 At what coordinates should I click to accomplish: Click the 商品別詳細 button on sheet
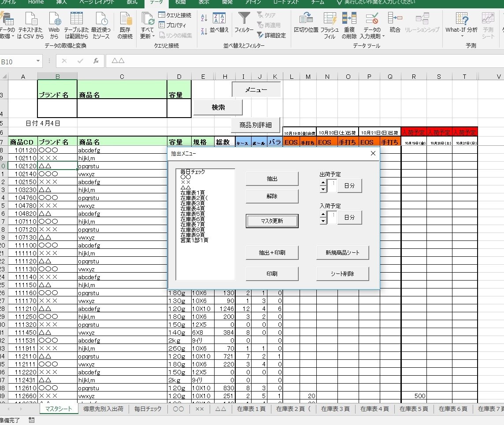pos(256,125)
